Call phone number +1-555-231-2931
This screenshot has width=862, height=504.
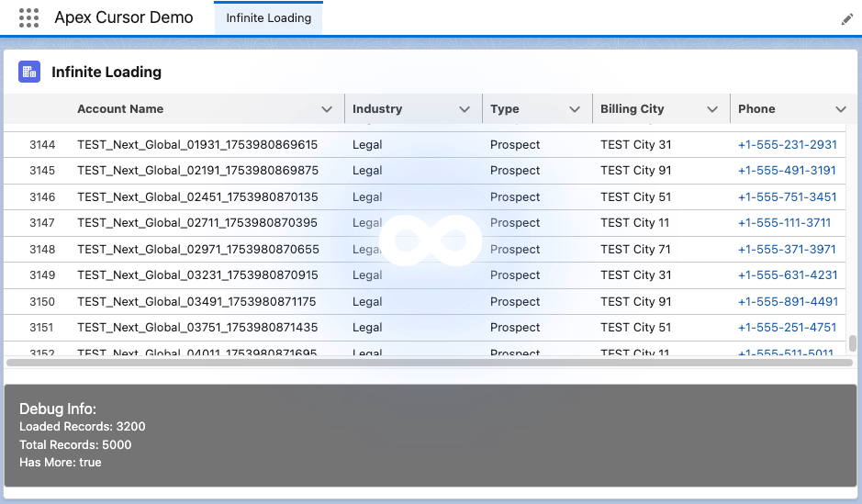coord(787,145)
